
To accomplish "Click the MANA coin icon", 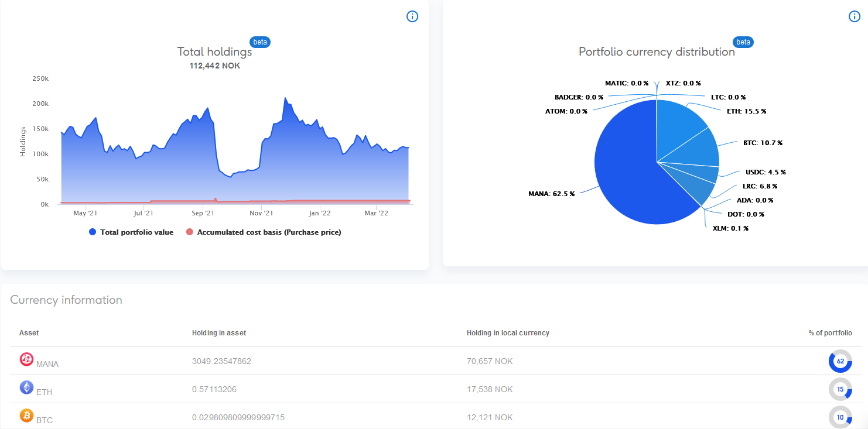I will pos(26,359).
